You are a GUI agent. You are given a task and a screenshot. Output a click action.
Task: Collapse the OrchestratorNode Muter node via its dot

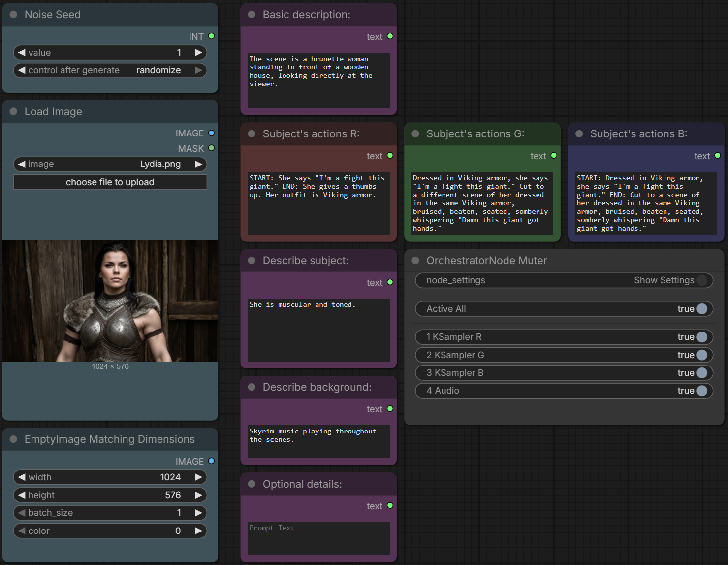415,261
